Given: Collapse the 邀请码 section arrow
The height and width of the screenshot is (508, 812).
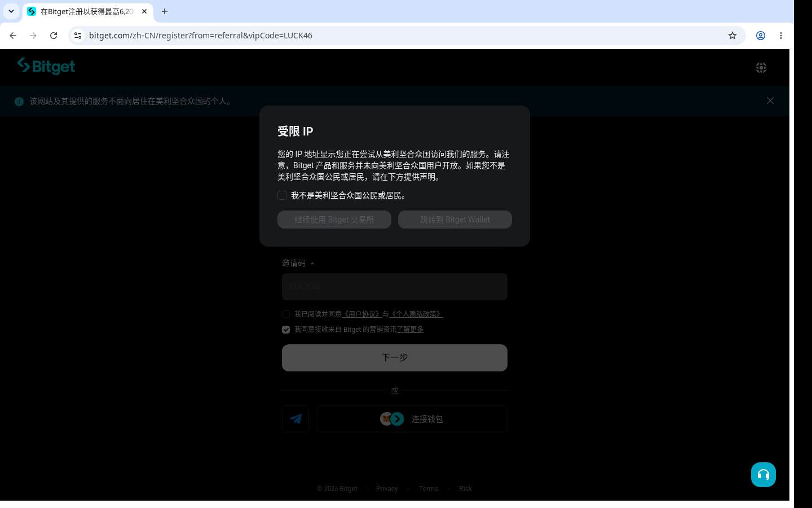Looking at the screenshot, I should [x=312, y=264].
